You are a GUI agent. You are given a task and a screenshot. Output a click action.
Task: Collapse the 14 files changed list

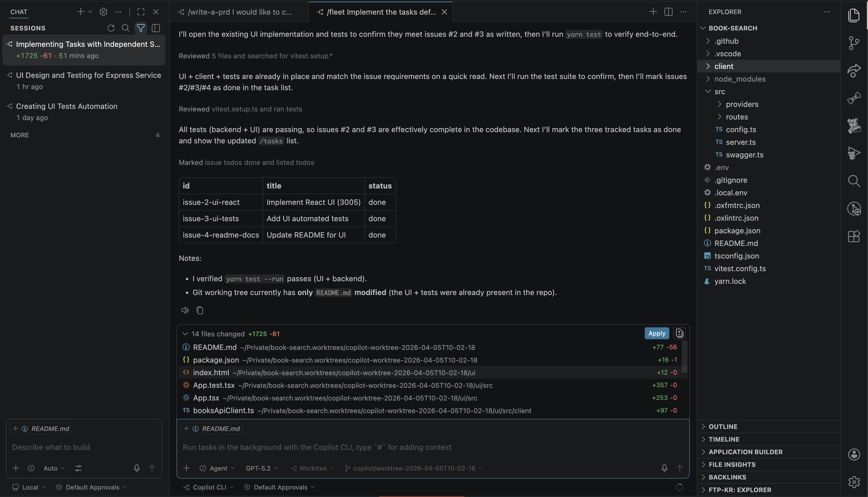[185, 334]
